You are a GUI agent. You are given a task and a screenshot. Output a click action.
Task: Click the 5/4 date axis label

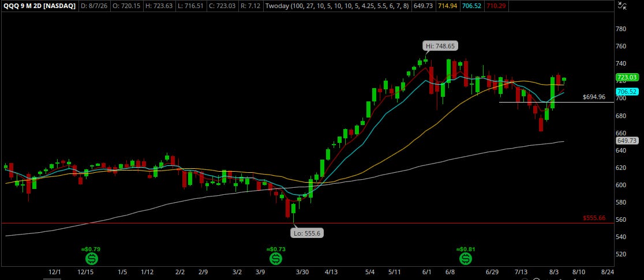click(370, 272)
